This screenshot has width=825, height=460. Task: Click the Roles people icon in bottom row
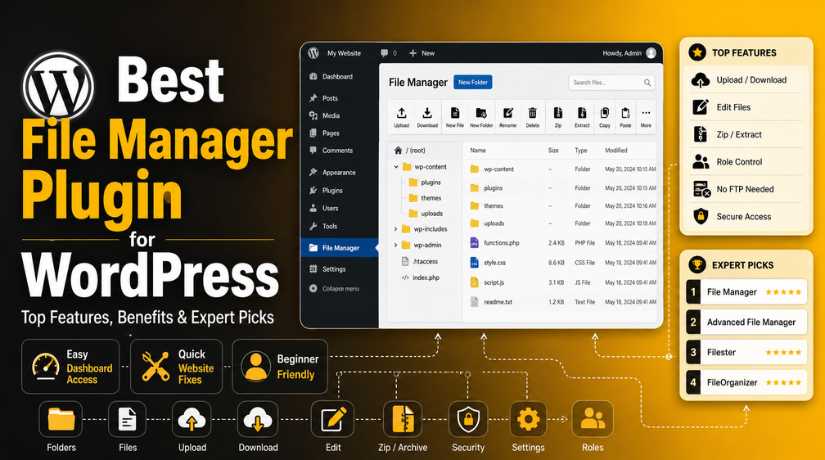(x=592, y=419)
